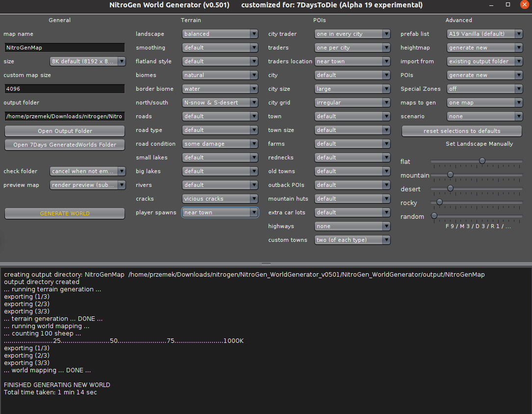Click the Open Output Folder button

point(64,130)
